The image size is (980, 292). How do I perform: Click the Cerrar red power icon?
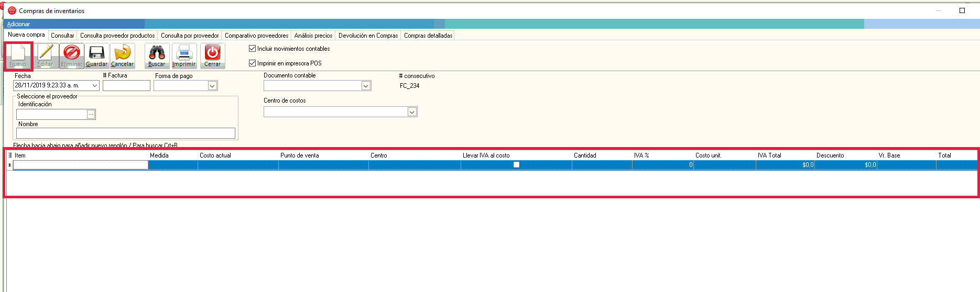click(212, 53)
